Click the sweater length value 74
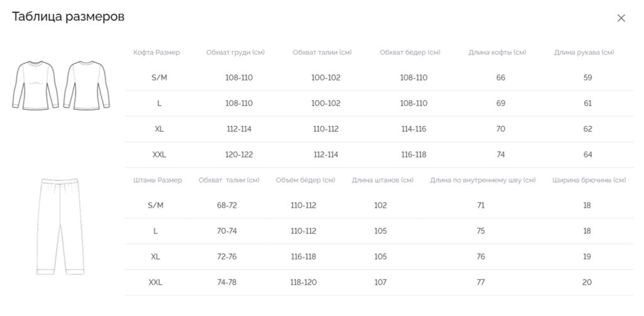 (x=501, y=155)
